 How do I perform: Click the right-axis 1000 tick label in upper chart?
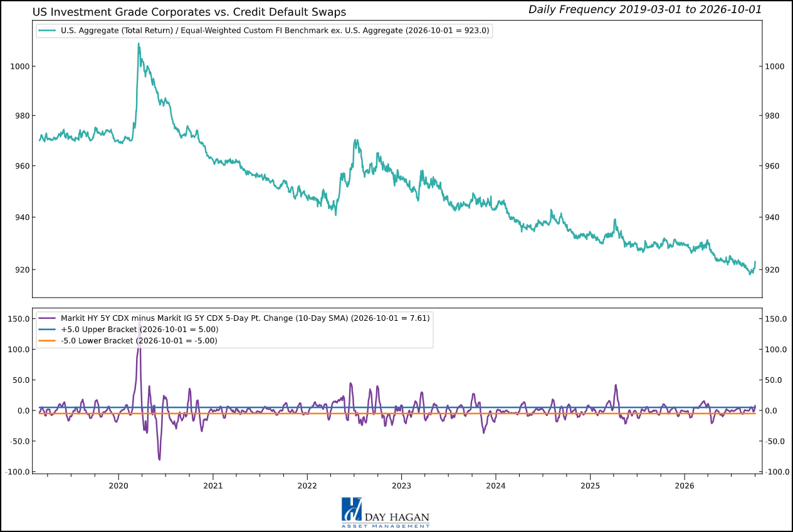pyautogui.click(x=776, y=66)
